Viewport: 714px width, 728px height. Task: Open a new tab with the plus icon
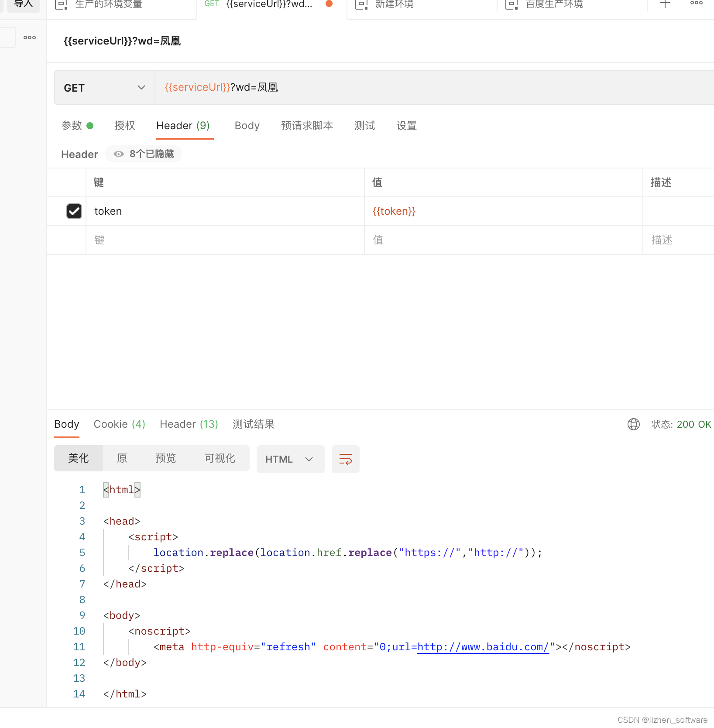[665, 4]
